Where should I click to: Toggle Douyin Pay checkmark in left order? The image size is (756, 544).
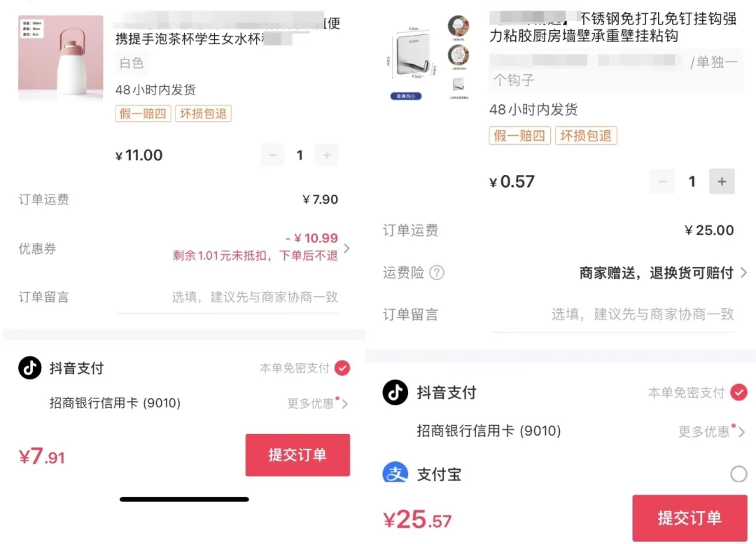click(342, 368)
